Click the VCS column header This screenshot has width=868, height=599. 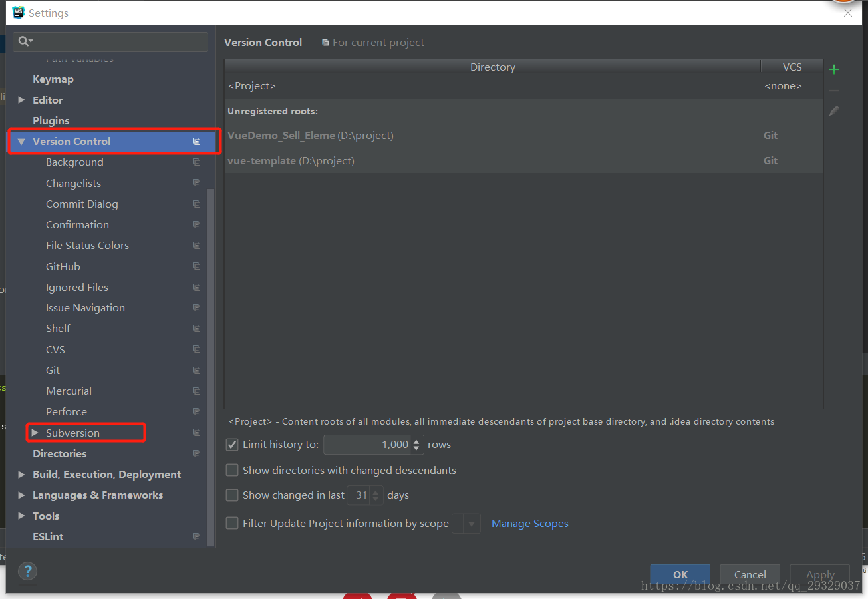[x=792, y=67]
